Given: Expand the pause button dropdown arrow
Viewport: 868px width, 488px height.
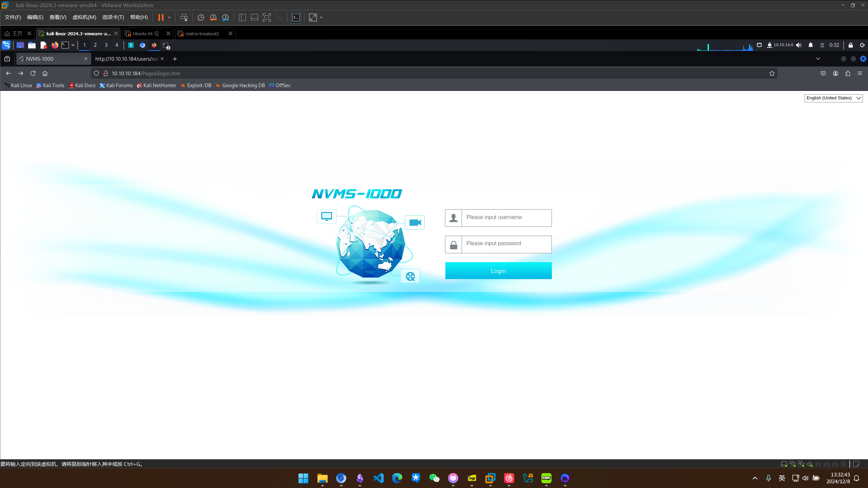Looking at the screenshot, I should tap(169, 18).
